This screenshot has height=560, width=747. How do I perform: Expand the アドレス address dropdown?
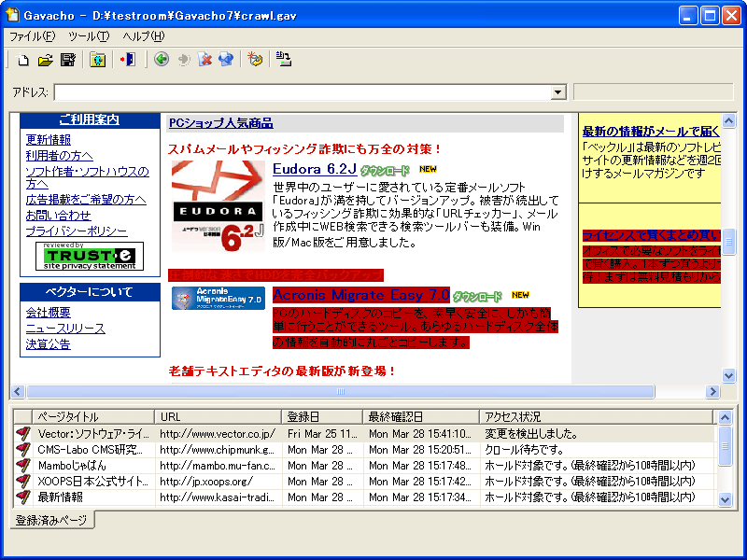tap(557, 92)
